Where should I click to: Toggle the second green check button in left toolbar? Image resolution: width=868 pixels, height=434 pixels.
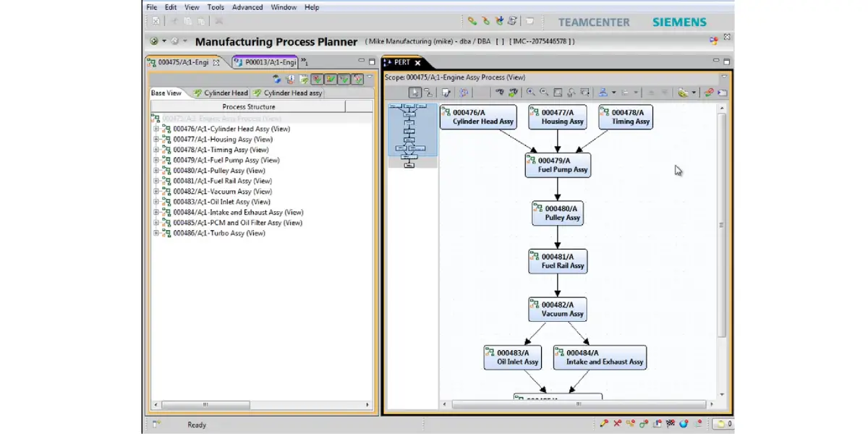(x=331, y=80)
